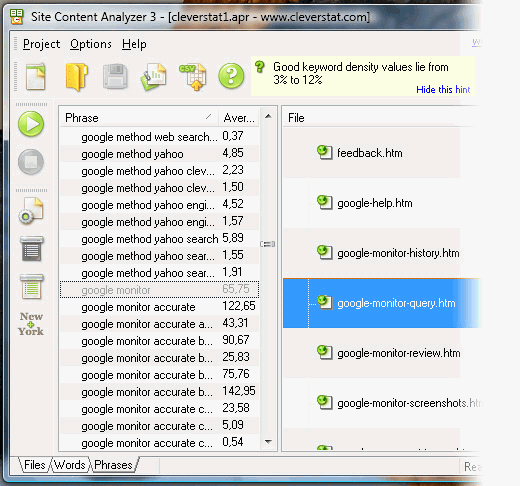Click the floppy disk save icon
The width and height of the screenshot is (520, 486).
coord(115,76)
